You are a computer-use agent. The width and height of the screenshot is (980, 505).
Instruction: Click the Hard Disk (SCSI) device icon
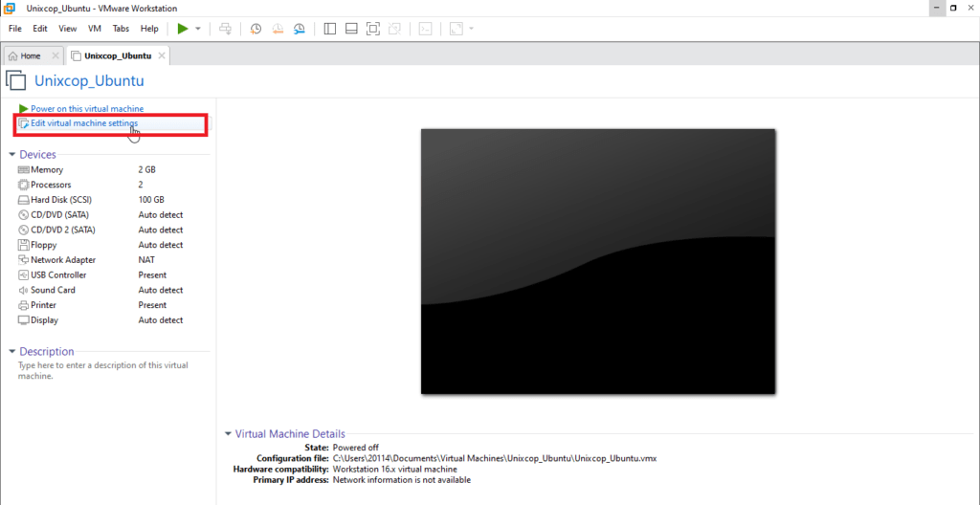[24, 200]
